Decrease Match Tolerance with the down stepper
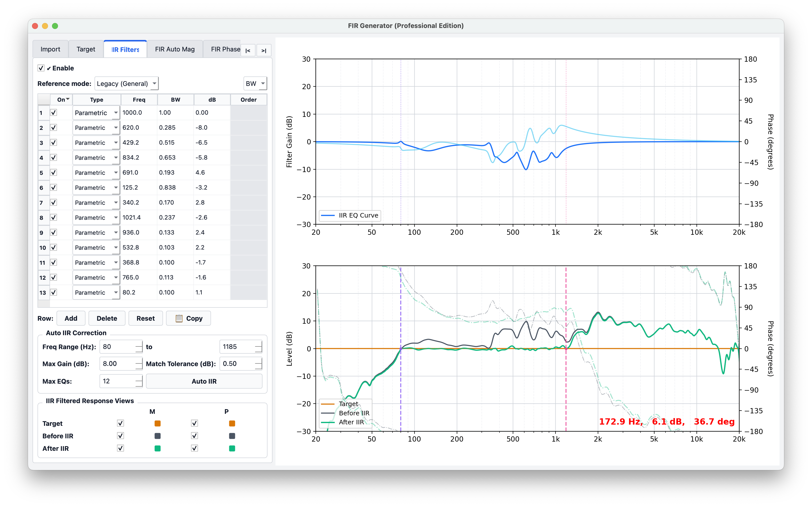Viewport: 812px width, 507px height. click(258, 367)
